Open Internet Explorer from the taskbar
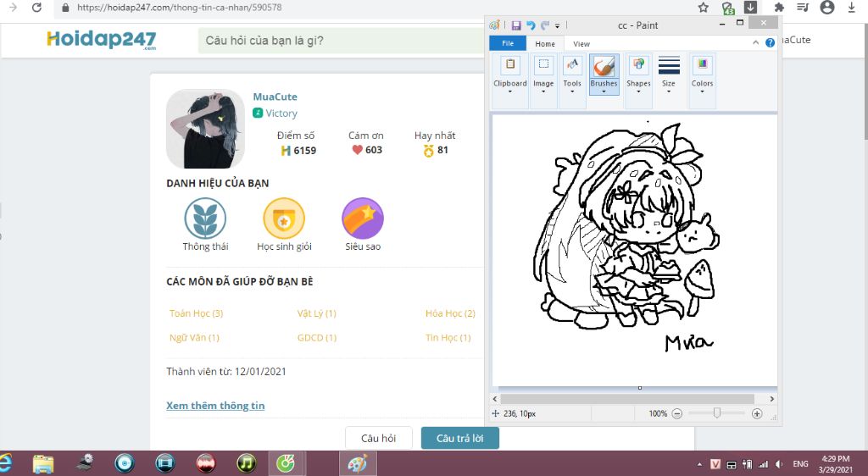Image resolution: width=868 pixels, height=476 pixels. tap(6, 463)
